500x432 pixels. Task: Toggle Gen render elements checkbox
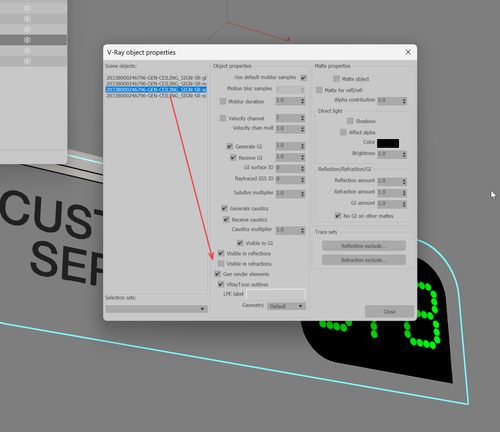[217, 274]
